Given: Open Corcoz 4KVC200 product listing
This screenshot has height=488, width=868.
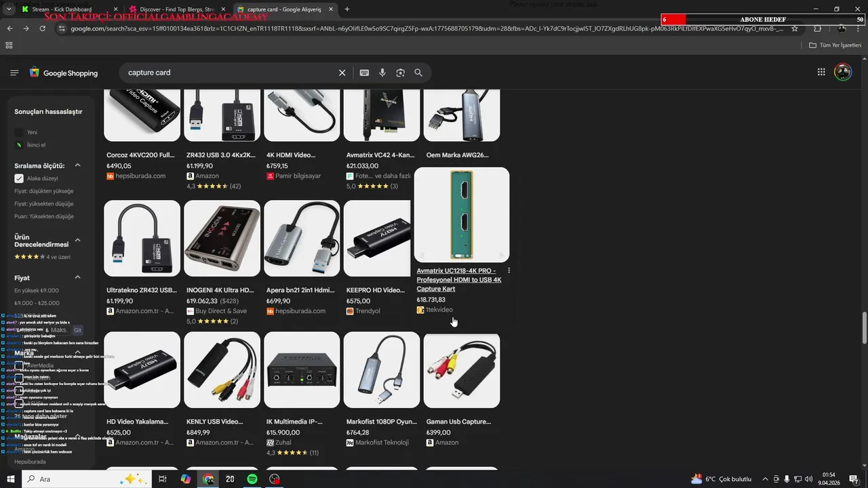Looking at the screenshot, I should [140, 155].
